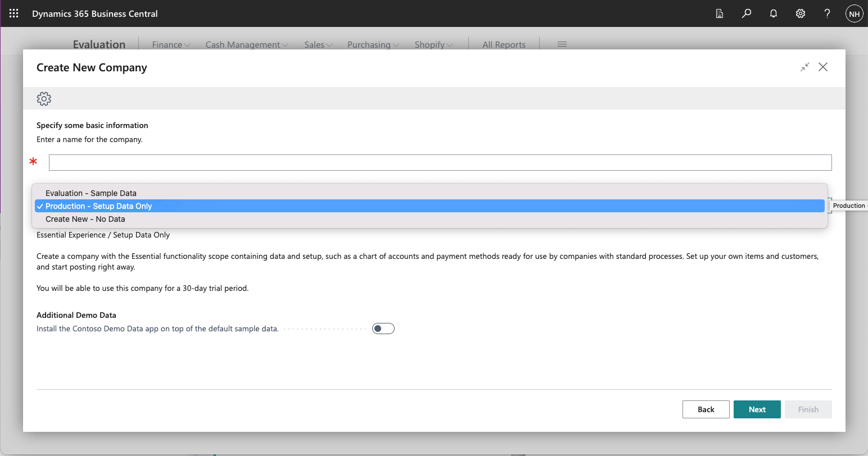Screen dimensions: 868x456
Task: Close the Create New Company dialog
Action: pos(823,67)
